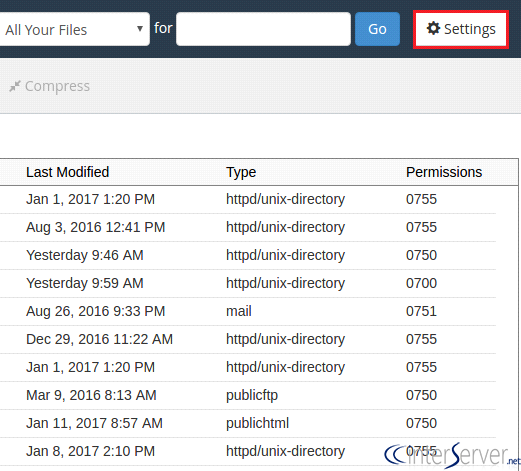521x471 pixels.
Task: Select the Jan 8, 2017 2:10 PM date cell
Action: click(x=90, y=451)
